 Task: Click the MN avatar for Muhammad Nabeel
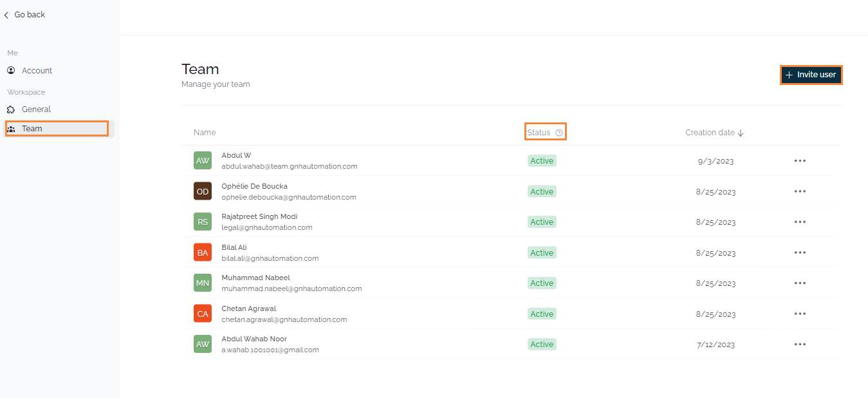point(203,283)
